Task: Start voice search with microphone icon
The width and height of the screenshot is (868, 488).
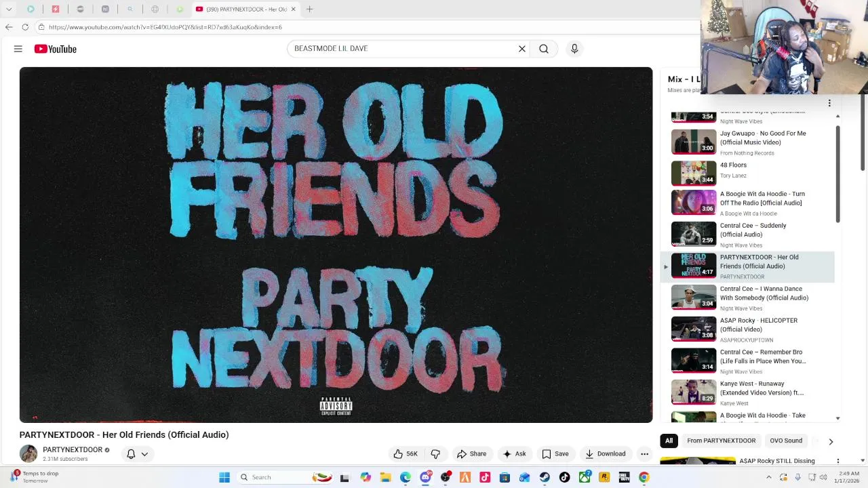Action: pyautogui.click(x=574, y=49)
